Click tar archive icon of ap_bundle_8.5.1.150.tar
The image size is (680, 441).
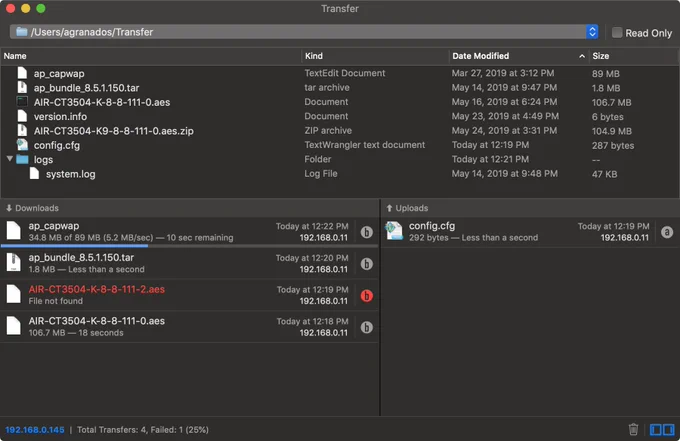(x=22, y=87)
